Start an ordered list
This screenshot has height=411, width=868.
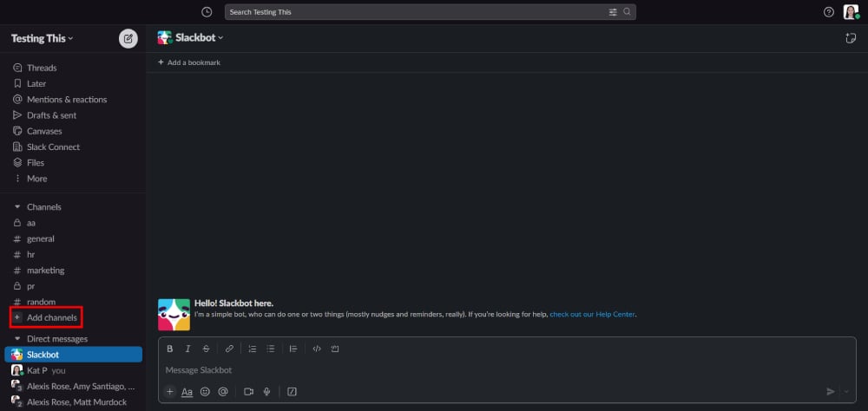253,349
